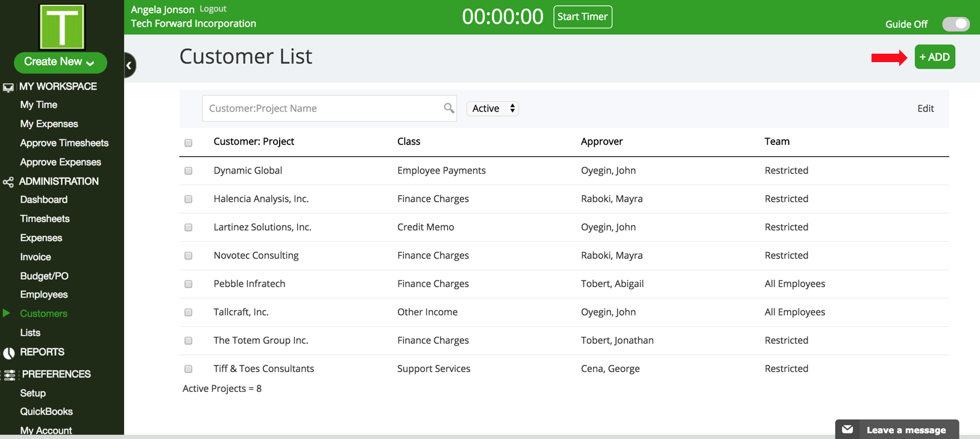Click the Start Timer button
This screenshot has height=439, width=980.
(x=583, y=17)
